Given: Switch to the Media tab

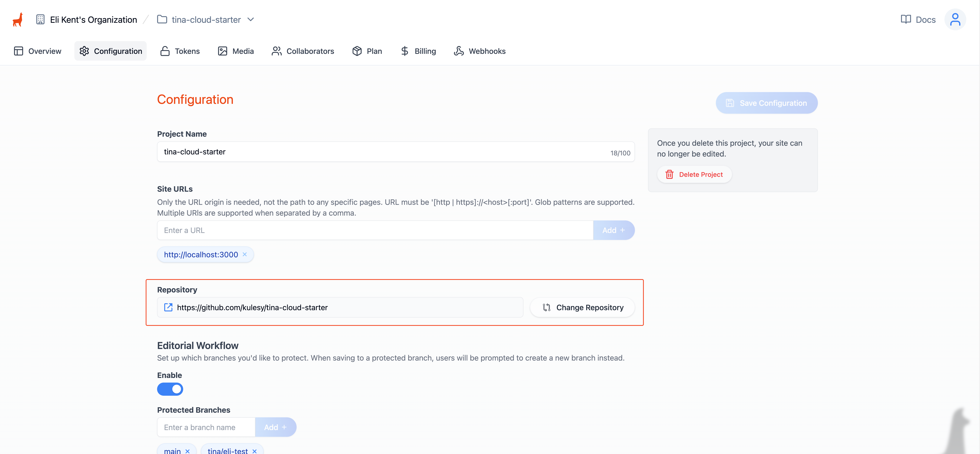Looking at the screenshot, I should 236,51.
